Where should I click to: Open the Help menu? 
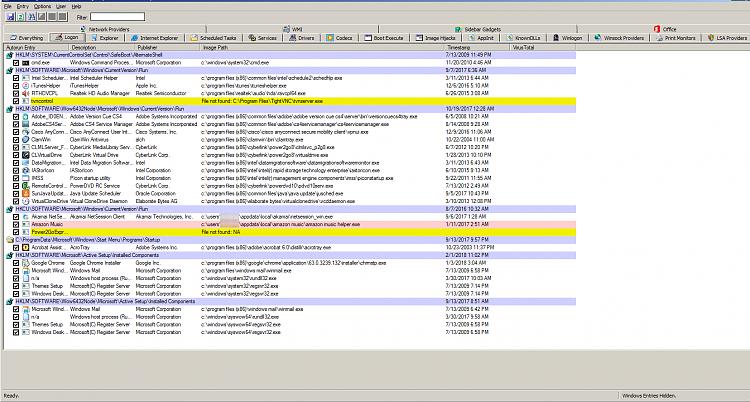pyautogui.click(x=76, y=6)
